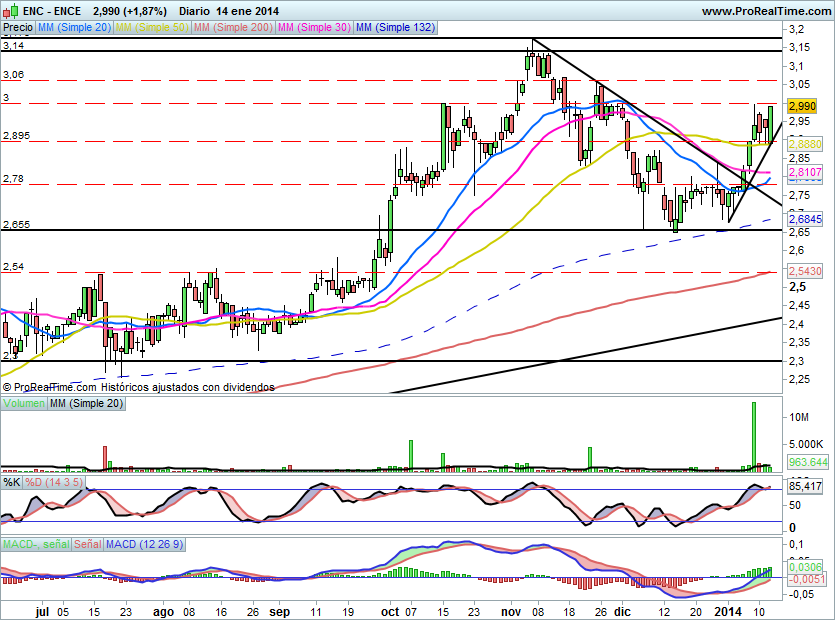Click the yellow 2,8880 moving average tag
The height and width of the screenshot is (620, 835).
coord(804,144)
